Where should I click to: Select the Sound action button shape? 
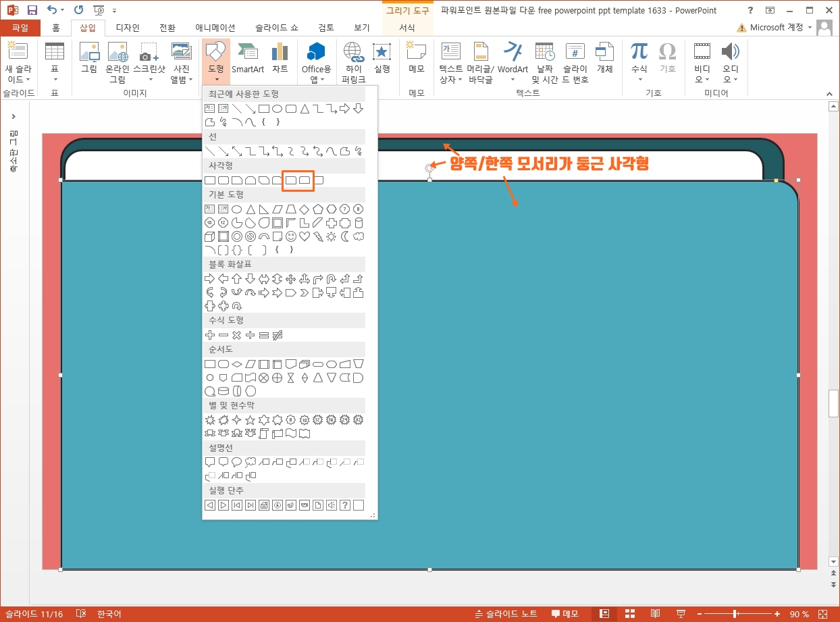332,505
